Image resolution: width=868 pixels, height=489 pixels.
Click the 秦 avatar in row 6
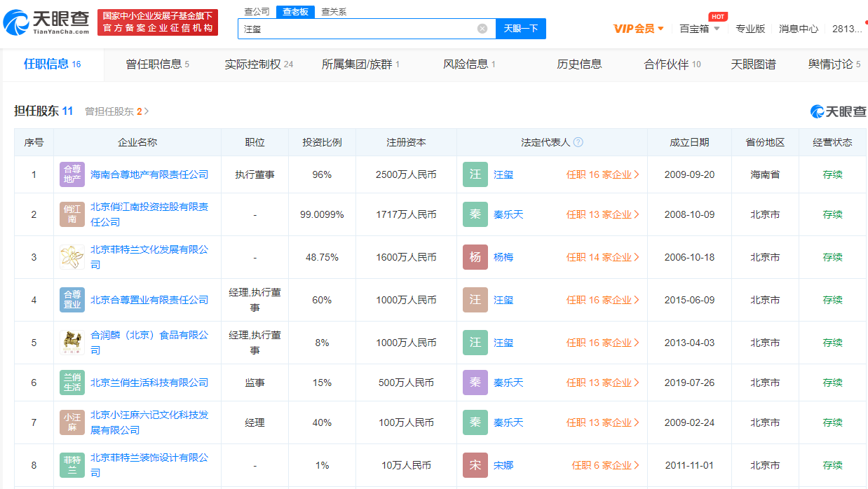tap(475, 383)
